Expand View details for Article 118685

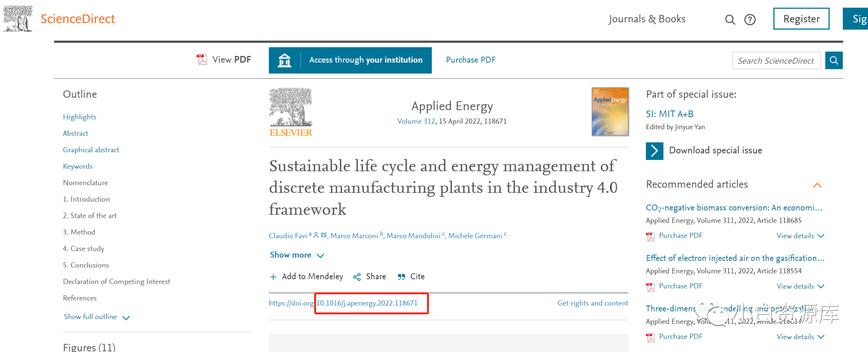(x=800, y=236)
